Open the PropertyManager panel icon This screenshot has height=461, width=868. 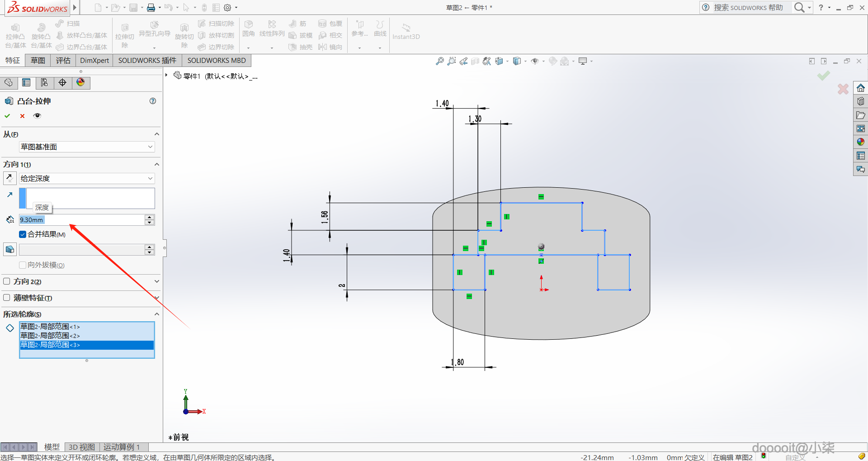pos(26,82)
